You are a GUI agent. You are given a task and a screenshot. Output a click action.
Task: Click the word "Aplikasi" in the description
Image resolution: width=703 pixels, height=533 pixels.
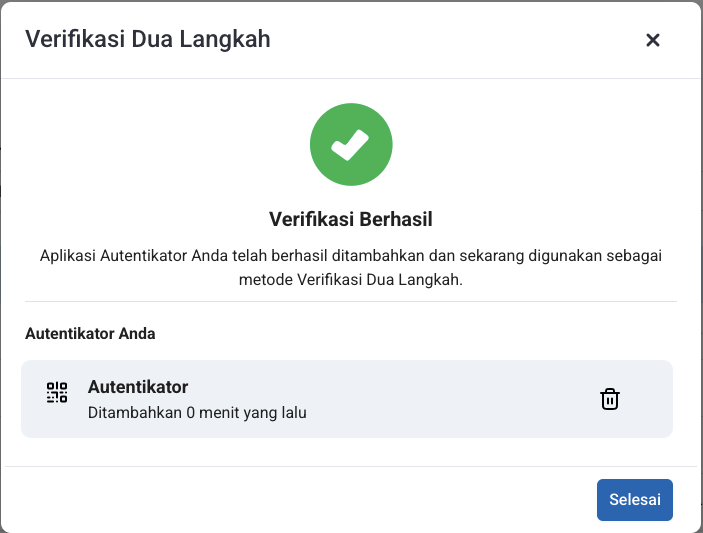68,255
